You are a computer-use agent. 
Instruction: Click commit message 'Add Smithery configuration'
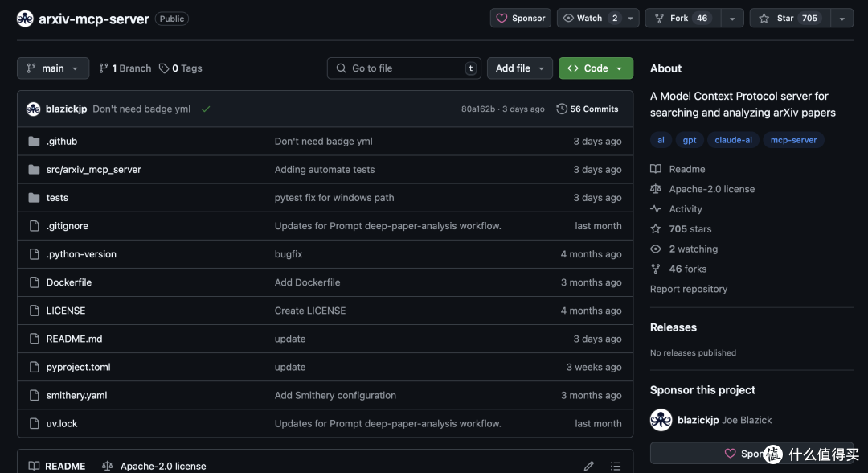(335, 396)
